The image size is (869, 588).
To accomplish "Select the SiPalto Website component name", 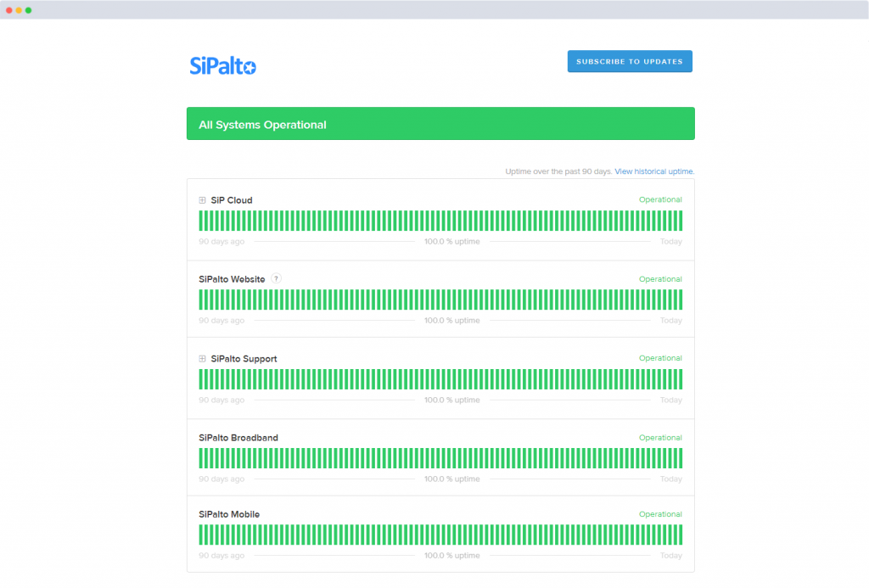I will coord(231,278).
